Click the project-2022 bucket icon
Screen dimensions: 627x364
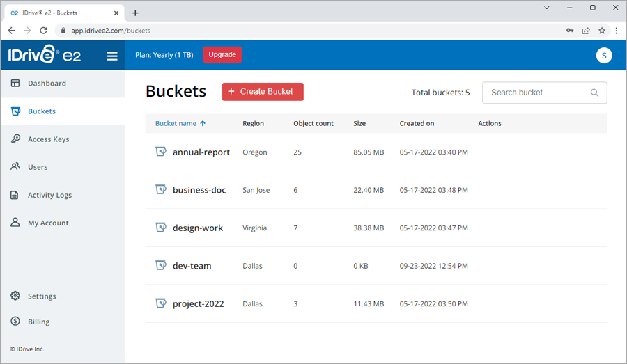161,303
